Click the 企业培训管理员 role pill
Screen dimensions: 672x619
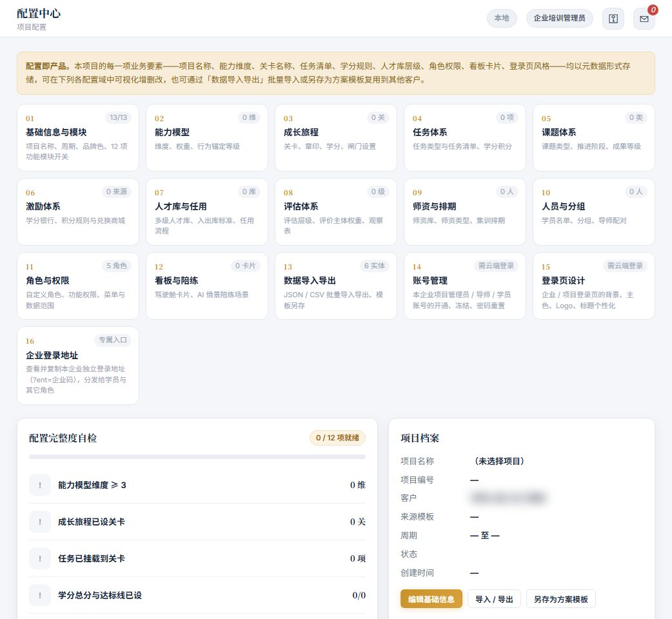point(559,18)
